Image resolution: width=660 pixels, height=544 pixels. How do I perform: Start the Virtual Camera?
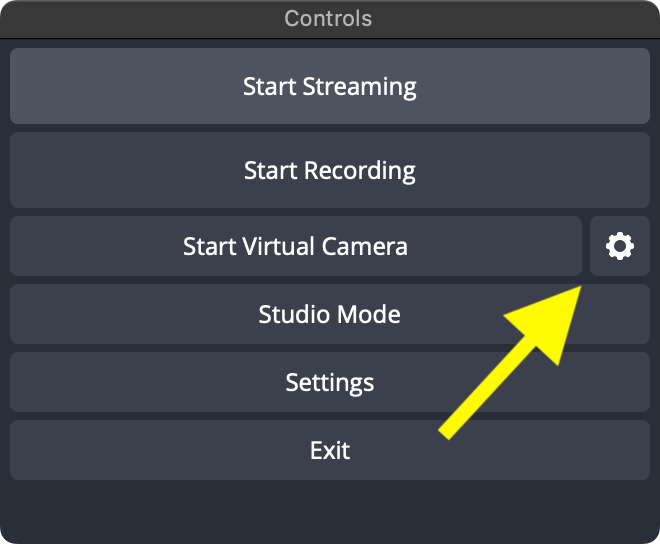click(295, 246)
